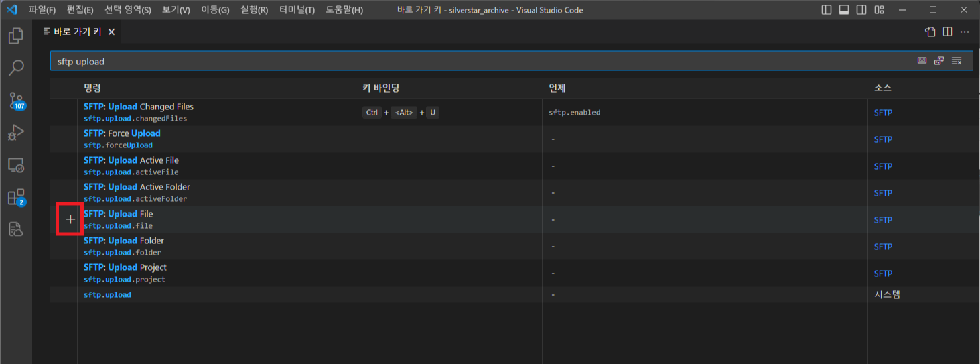Viewport: 980px width, 364px height.
Task: Open SFTP source link for Upload Changed Files
Action: [x=883, y=113]
